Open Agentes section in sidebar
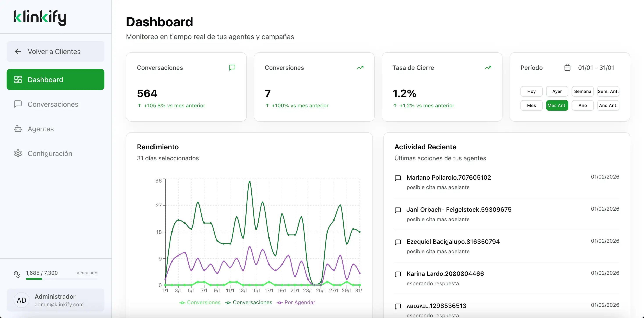This screenshot has height=318, width=644. coord(41,129)
